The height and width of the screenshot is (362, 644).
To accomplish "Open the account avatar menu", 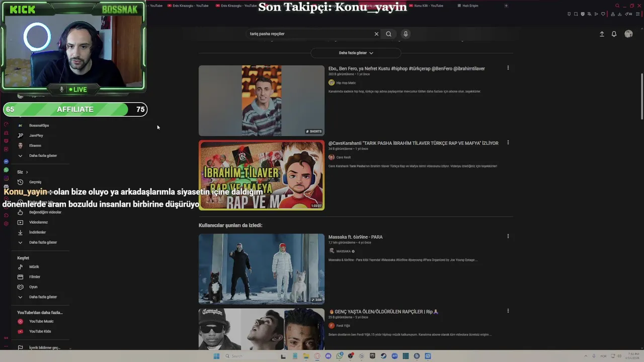I will click(628, 34).
